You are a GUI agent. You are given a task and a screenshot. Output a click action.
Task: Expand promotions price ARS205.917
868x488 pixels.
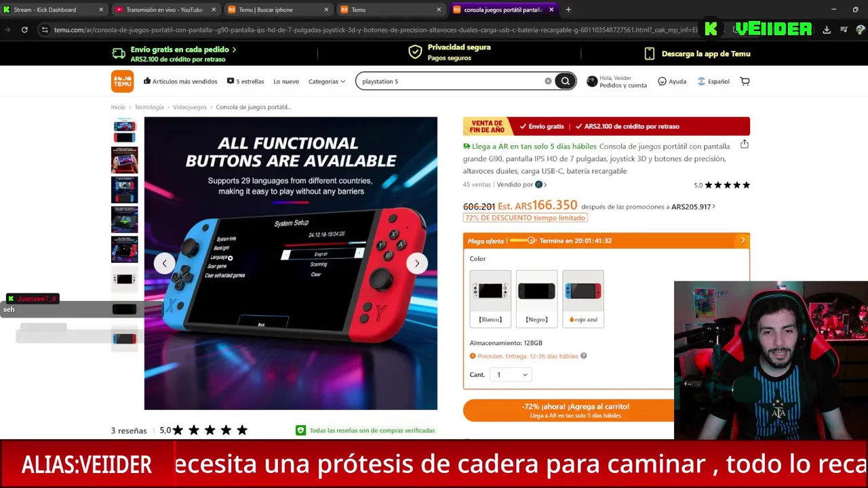click(x=693, y=207)
